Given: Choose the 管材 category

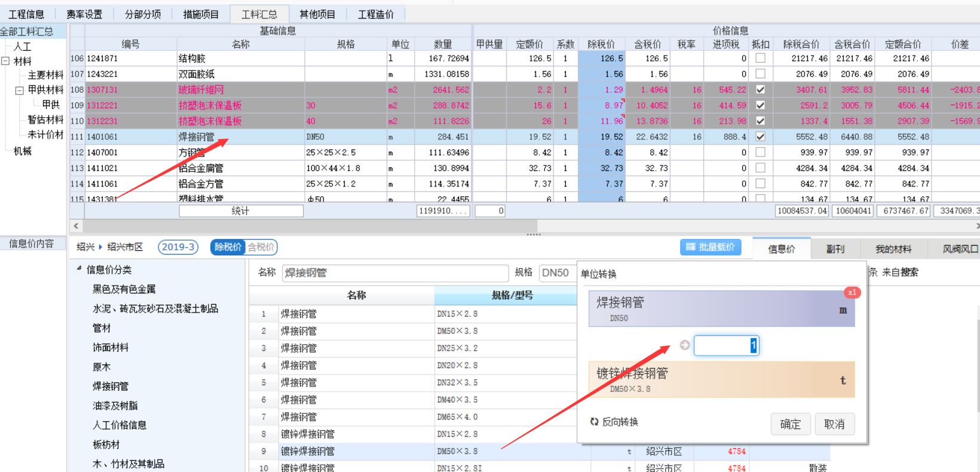Looking at the screenshot, I should 102,328.
